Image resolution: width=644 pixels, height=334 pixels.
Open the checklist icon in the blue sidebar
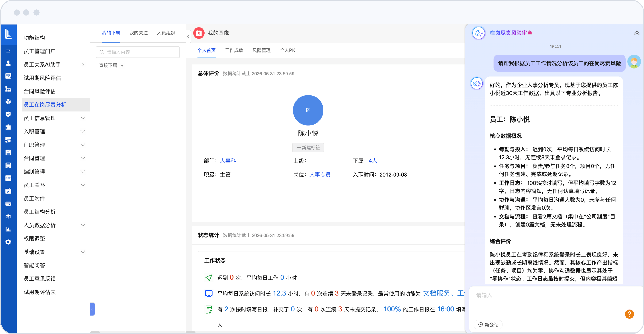pos(8,152)
